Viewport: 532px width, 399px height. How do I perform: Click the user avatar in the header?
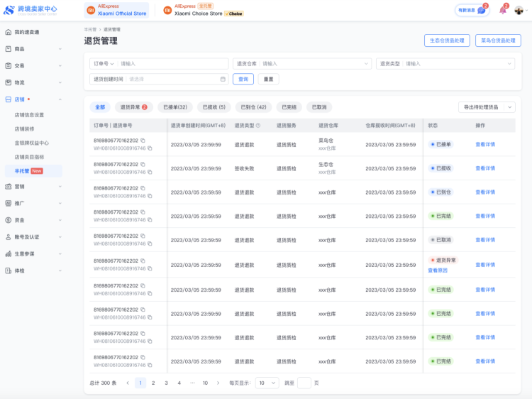[519, 11]
